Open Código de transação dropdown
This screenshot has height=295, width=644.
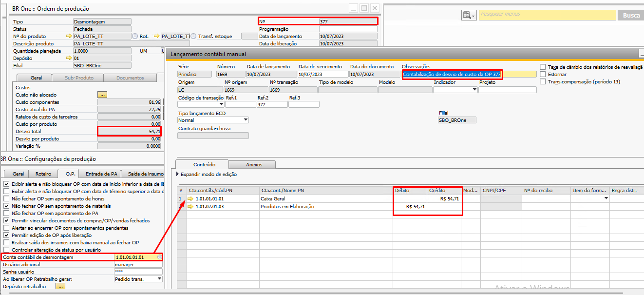[221, 104]
